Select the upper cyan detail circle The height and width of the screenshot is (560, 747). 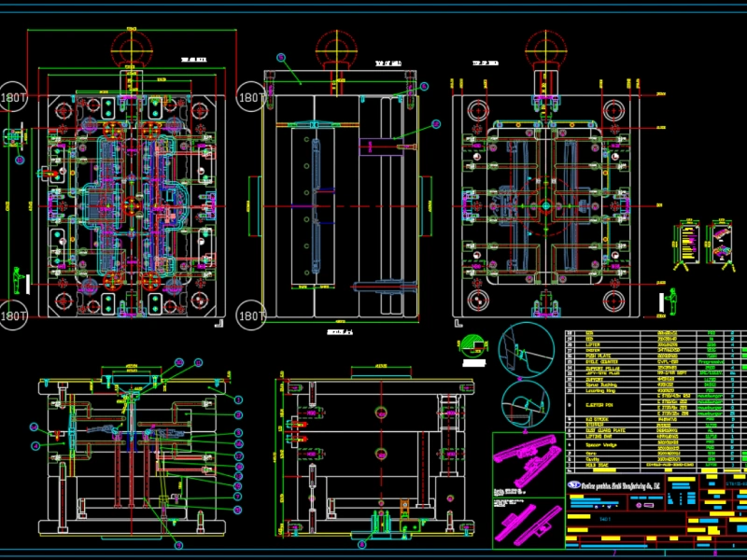click(520, 346)
